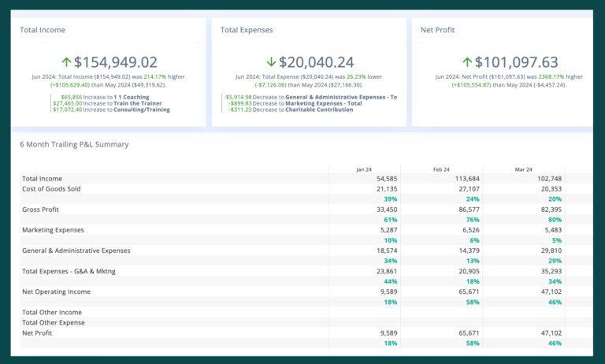Screen dimensions: 605x364
Task: Select the Total Other Expense row label
Action: 53,323
